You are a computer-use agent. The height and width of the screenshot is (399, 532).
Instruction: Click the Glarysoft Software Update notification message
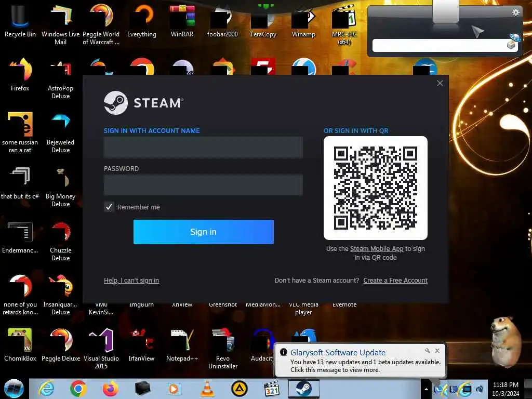[365, 366]
